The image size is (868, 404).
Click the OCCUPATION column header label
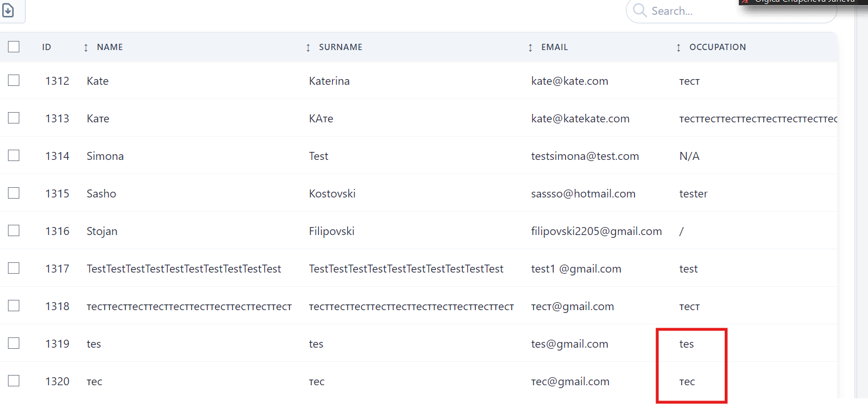click(x=717, y=47)
